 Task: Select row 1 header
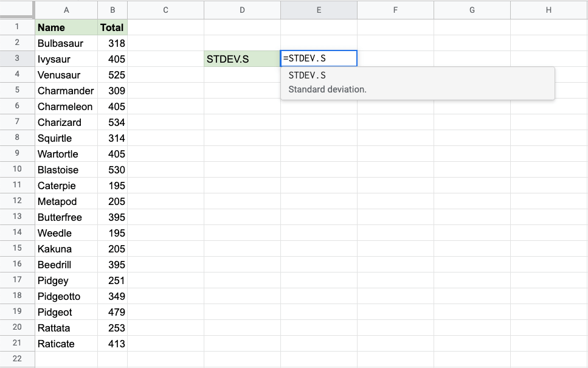[17, 27]
